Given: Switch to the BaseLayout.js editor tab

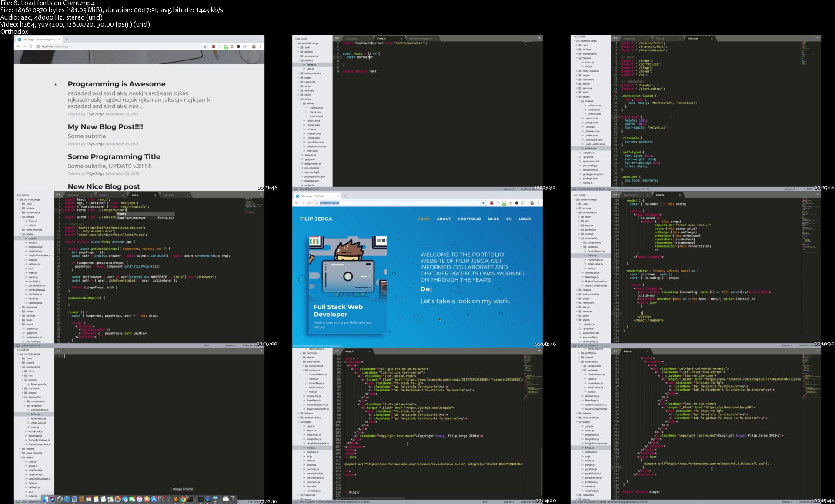Looking at the screenshot, I should (x=630, y=195).
